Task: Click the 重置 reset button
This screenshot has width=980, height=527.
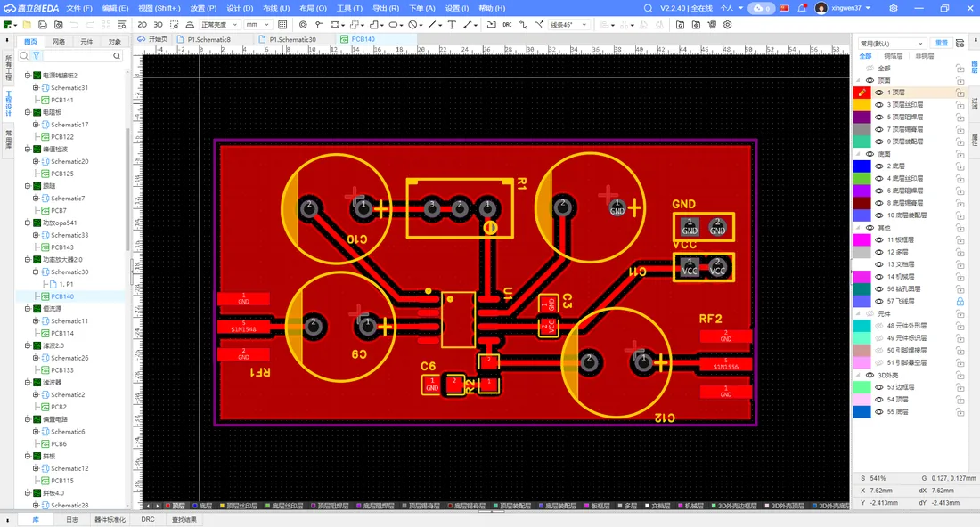Action: [x=942, y=43]
